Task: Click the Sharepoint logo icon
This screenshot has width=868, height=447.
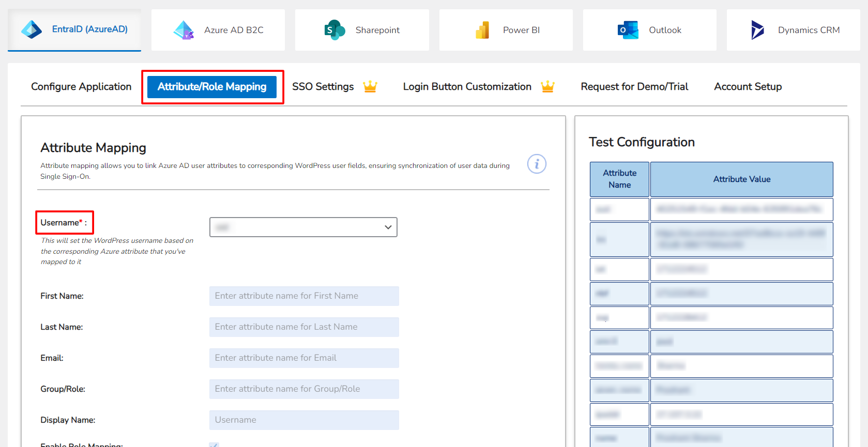Action: click(x=334, y=30)
